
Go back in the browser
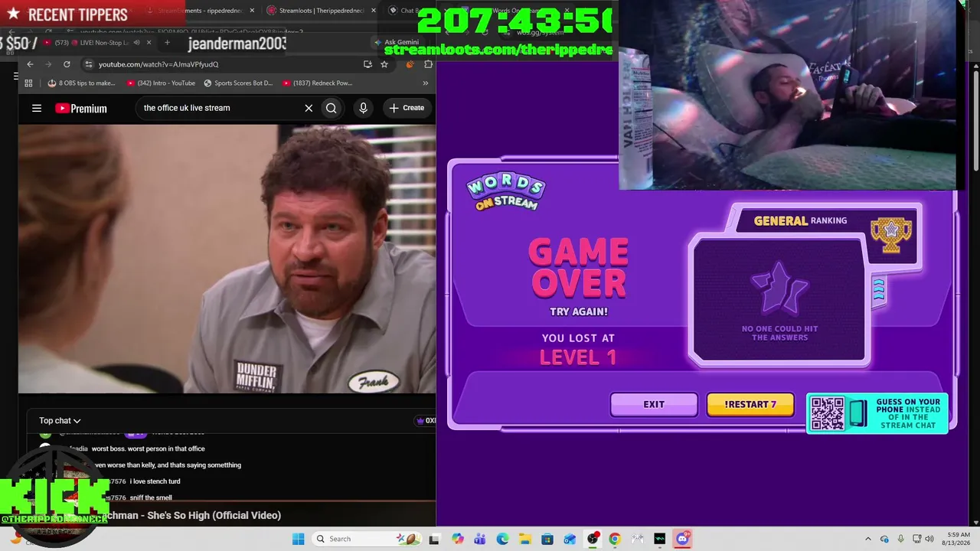click(30, 64)
